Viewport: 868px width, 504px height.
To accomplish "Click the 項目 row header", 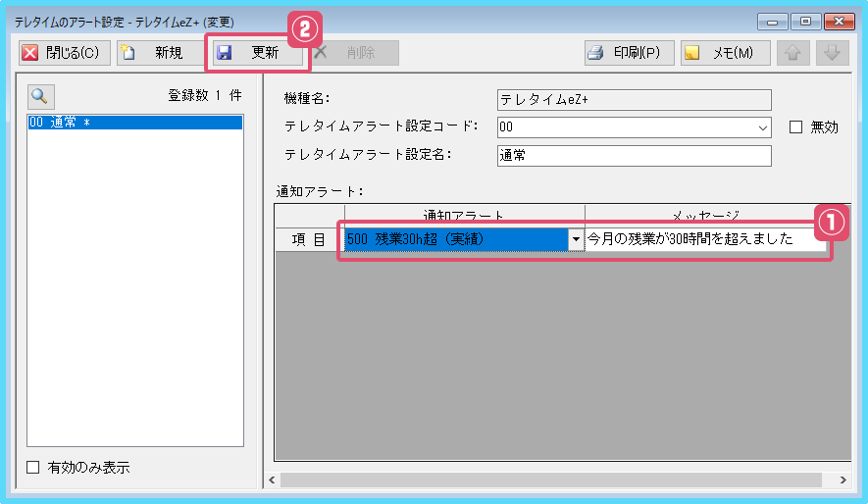I will [x=309, y=239].
